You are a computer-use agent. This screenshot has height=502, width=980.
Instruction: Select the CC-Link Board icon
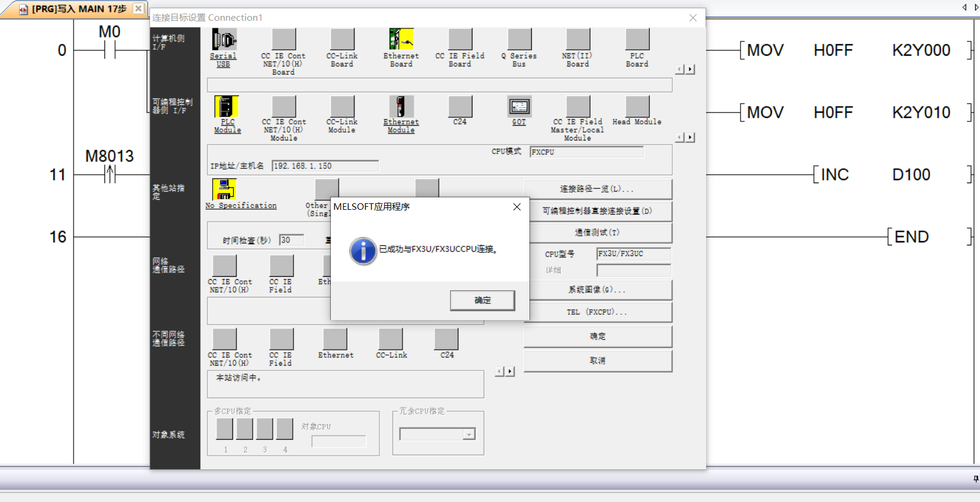[342, 40]
